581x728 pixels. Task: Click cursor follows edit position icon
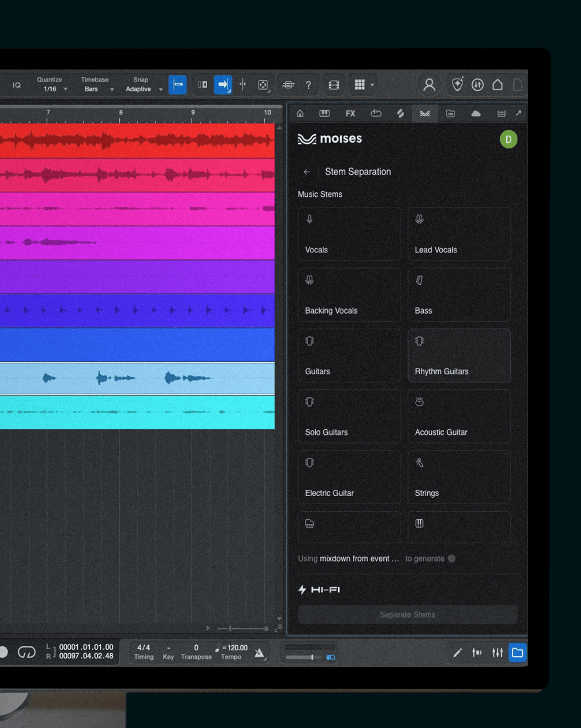(x=243, y=84)
